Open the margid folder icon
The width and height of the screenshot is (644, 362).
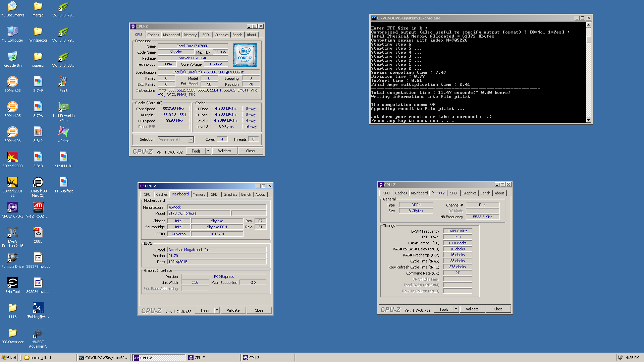(x=38, y=9)
